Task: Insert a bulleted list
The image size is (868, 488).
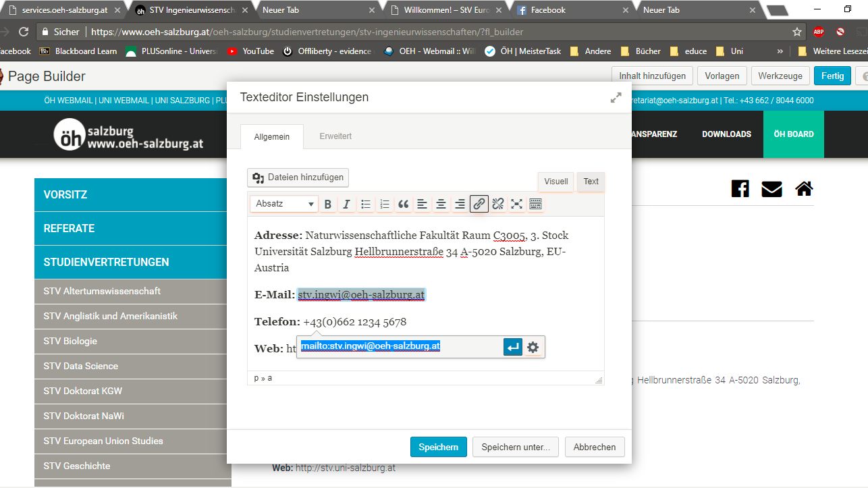Action: coord(366,204)
